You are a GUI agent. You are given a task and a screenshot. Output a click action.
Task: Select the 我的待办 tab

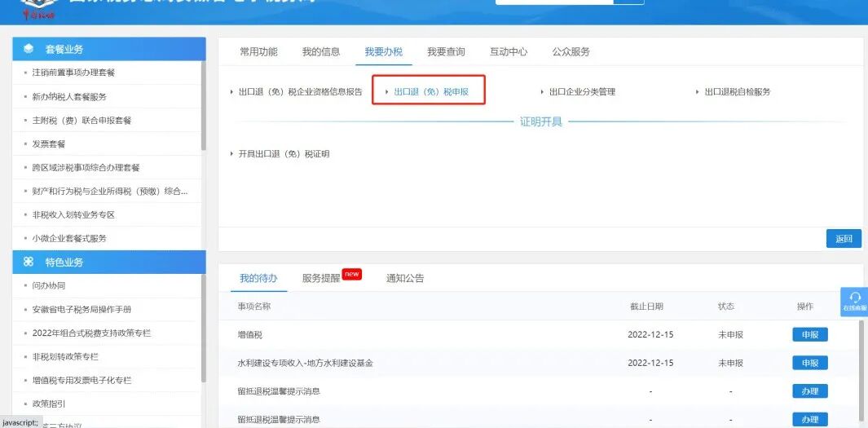pos(258,278)
